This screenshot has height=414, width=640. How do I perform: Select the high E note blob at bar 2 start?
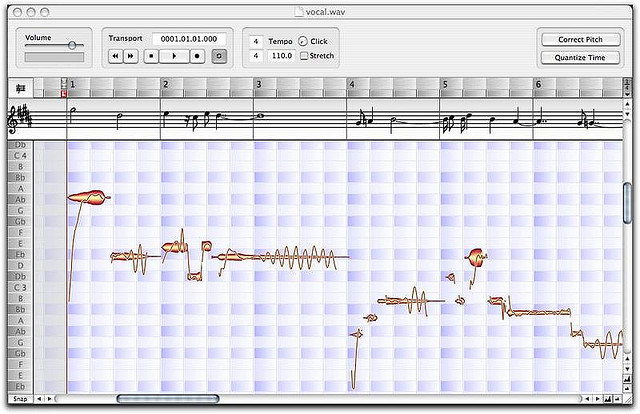[174, 247]
